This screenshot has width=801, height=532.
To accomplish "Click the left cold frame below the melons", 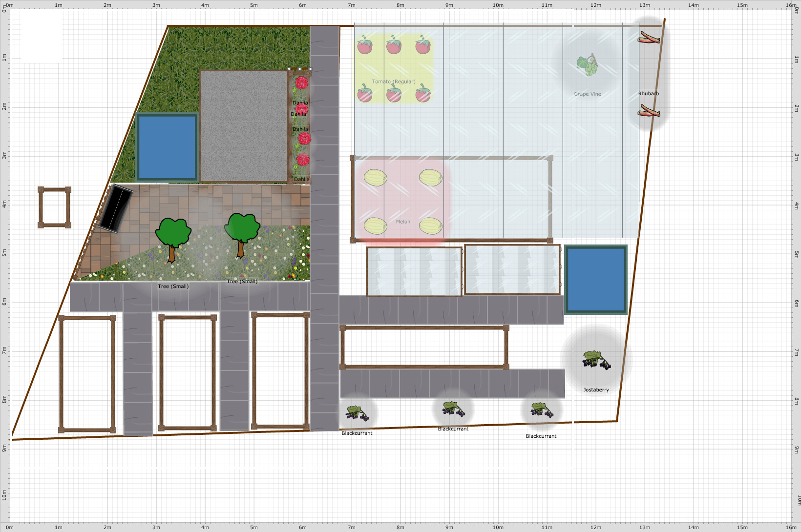I will (x=414, y=271).
